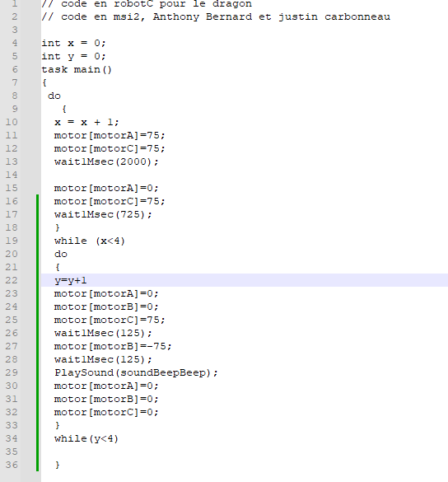Click the second do keyword on line 20
448x482 pixels.
coord(61,254)
